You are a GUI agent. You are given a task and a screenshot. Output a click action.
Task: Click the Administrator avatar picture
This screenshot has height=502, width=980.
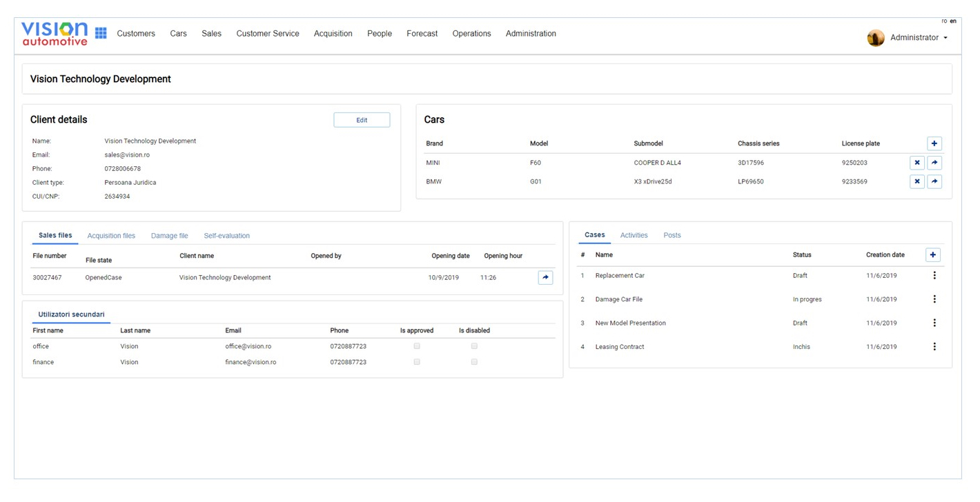[876, 38]
